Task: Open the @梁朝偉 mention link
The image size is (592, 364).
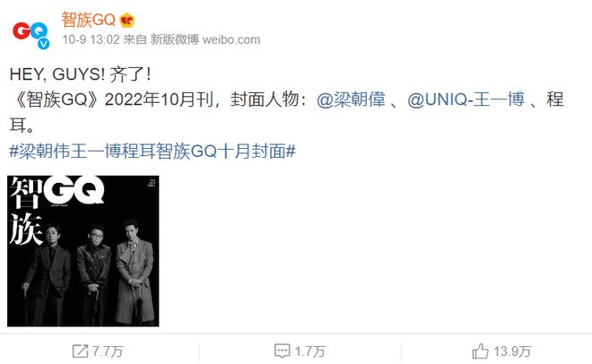Action: 351,100
